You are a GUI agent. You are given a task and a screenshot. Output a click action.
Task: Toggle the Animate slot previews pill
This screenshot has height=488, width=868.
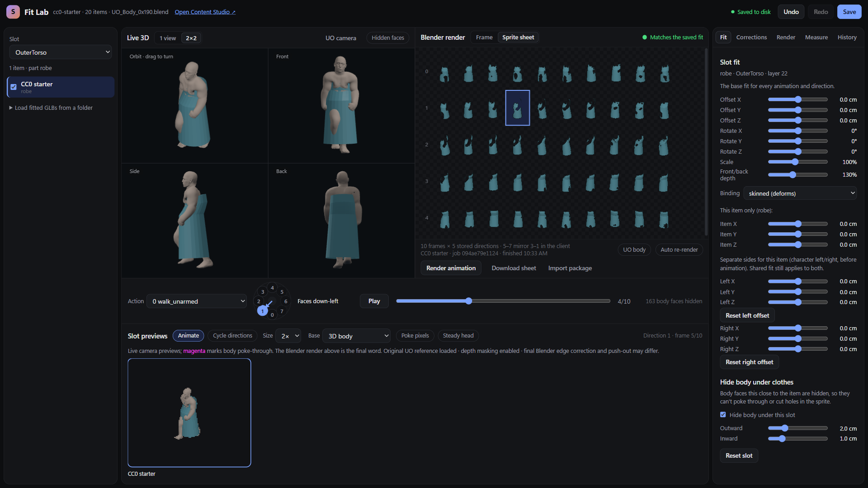click(188, 336)
